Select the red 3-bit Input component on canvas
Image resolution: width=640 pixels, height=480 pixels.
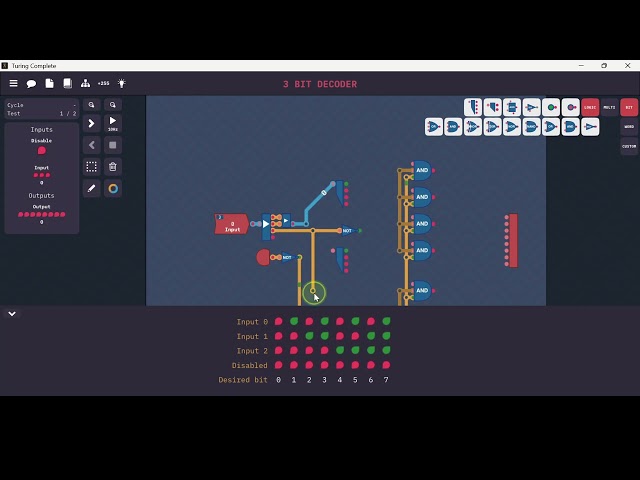[x=231, y=224]
